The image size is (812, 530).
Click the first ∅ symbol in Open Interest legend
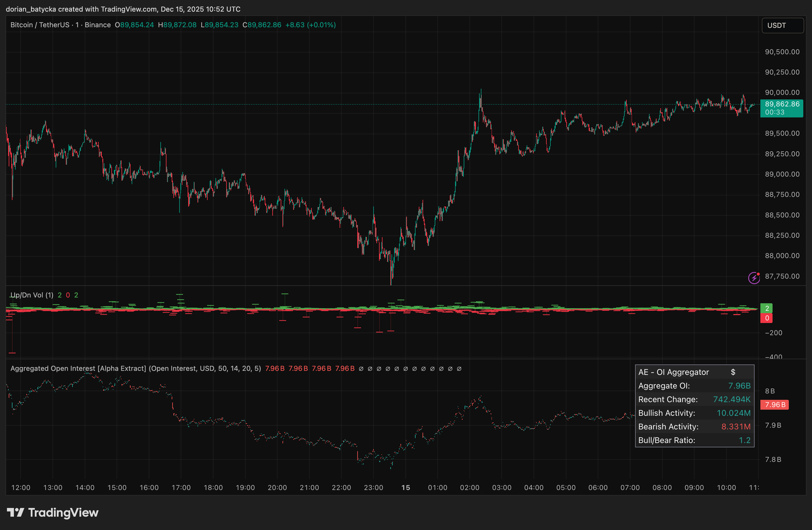(x=361, y=369)
